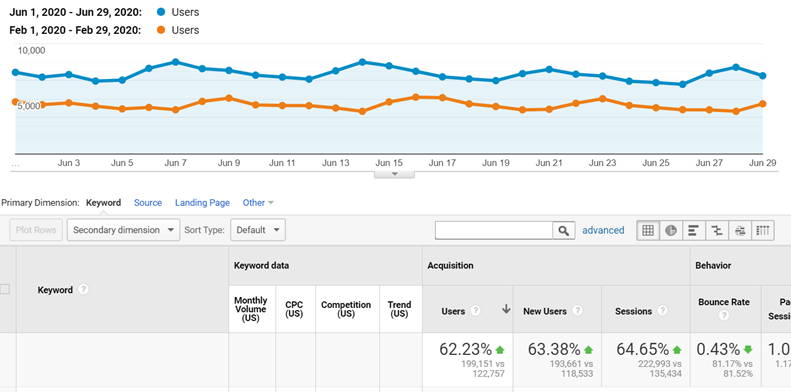Click the Plot Rows button
The width and height of the screenshot is (791, 392).
click(36, 230)
